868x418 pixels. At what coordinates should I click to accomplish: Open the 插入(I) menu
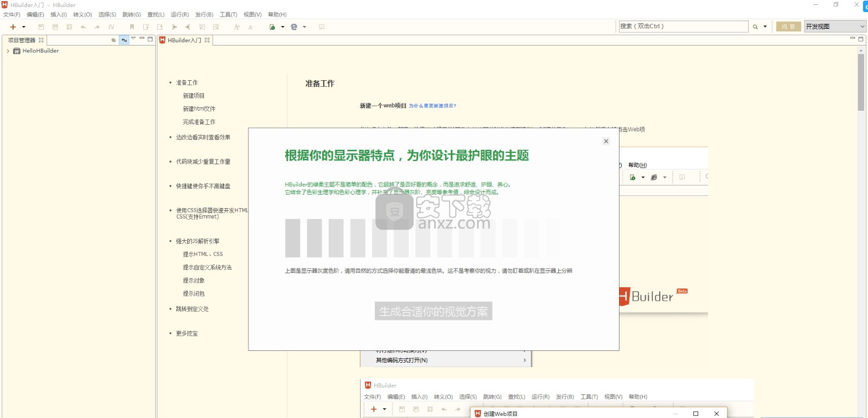(59, 15)
